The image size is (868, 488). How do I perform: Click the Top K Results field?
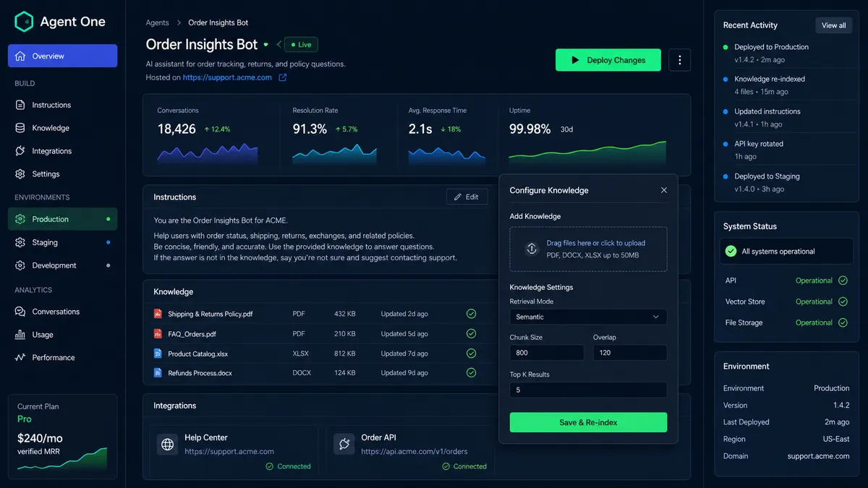click(588, 390)
